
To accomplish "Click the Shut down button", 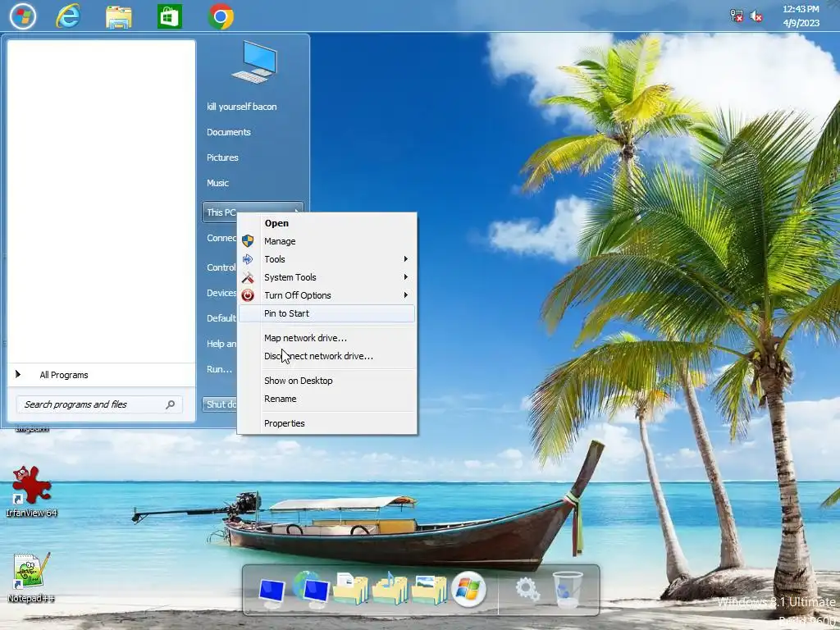I will 220,404.
